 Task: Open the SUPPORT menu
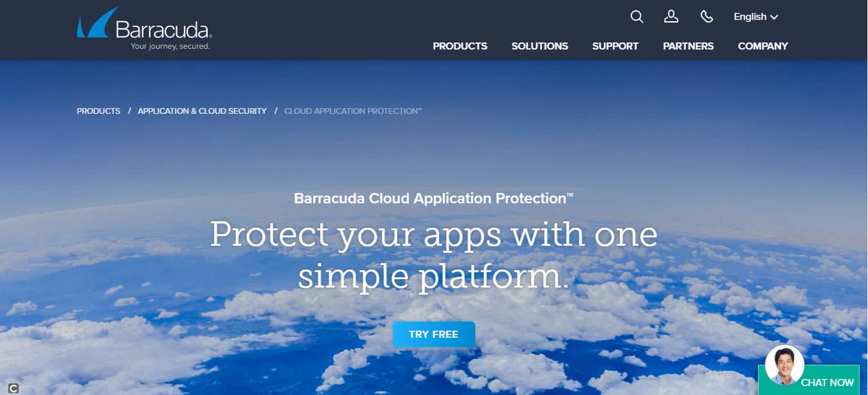(615, 46)
